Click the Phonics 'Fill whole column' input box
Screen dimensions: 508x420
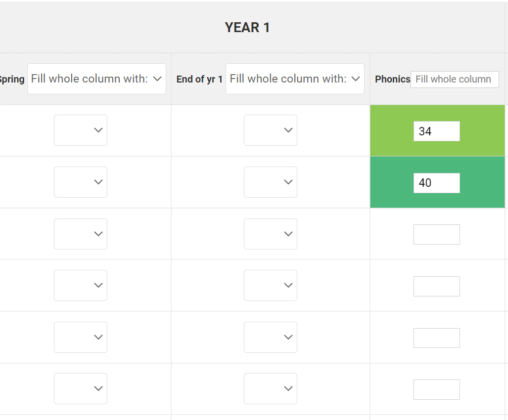coord(454,79)
